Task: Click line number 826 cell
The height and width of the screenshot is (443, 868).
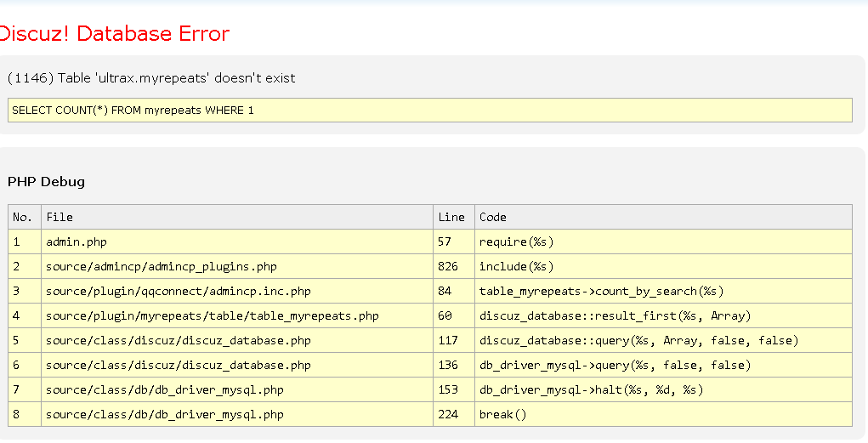Action: pos(448,267)
